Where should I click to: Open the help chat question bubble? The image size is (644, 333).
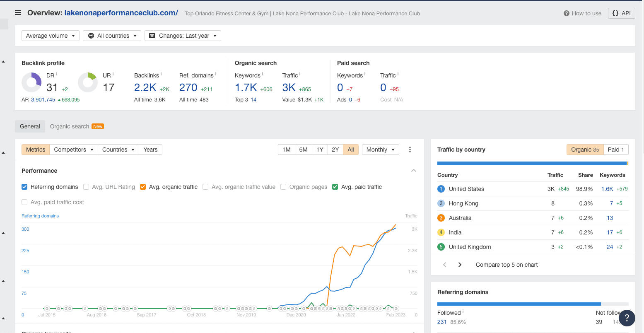coord(627,318)
